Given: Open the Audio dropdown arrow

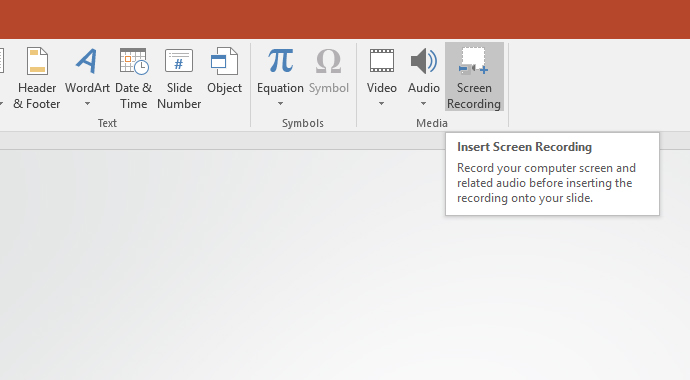Looking at the screenshot, I should click(x=423, y=104).
